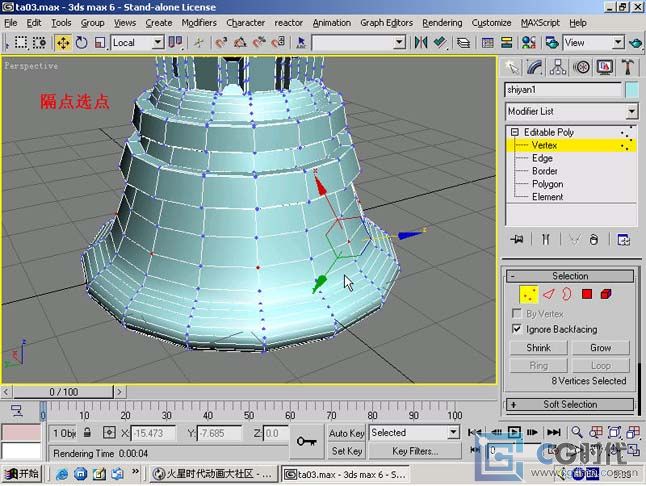Open the Rendering menu
The width and height of the screenshot is (646, 486).
pos(442,23)
